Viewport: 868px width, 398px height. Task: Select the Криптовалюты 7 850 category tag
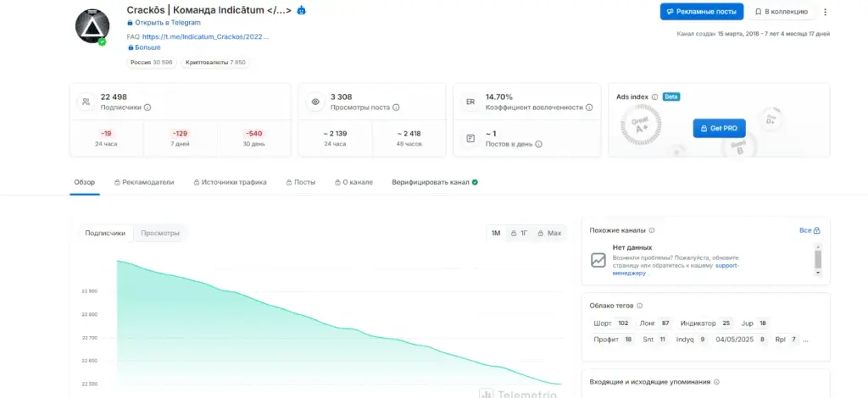tap(214, 63)
